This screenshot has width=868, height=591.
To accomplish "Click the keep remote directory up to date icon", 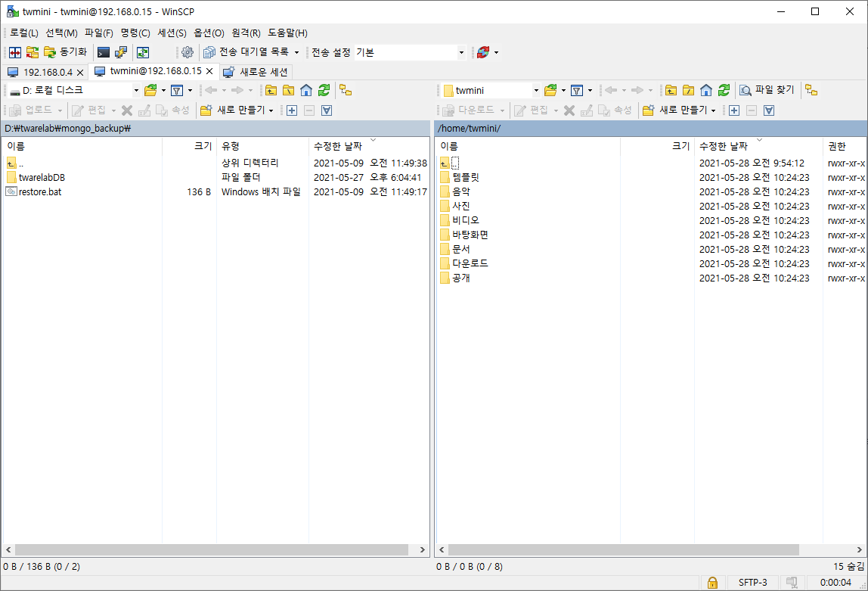I will 143,52.
